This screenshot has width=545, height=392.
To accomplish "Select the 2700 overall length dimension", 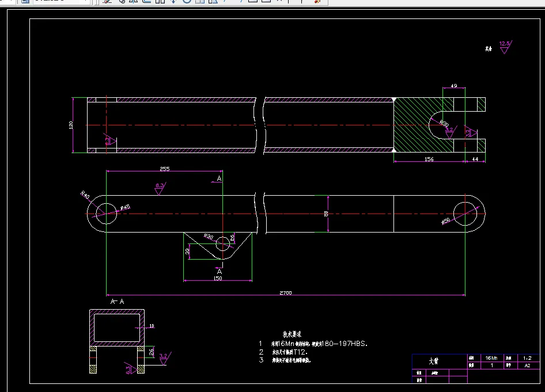I will coord(286,292).
